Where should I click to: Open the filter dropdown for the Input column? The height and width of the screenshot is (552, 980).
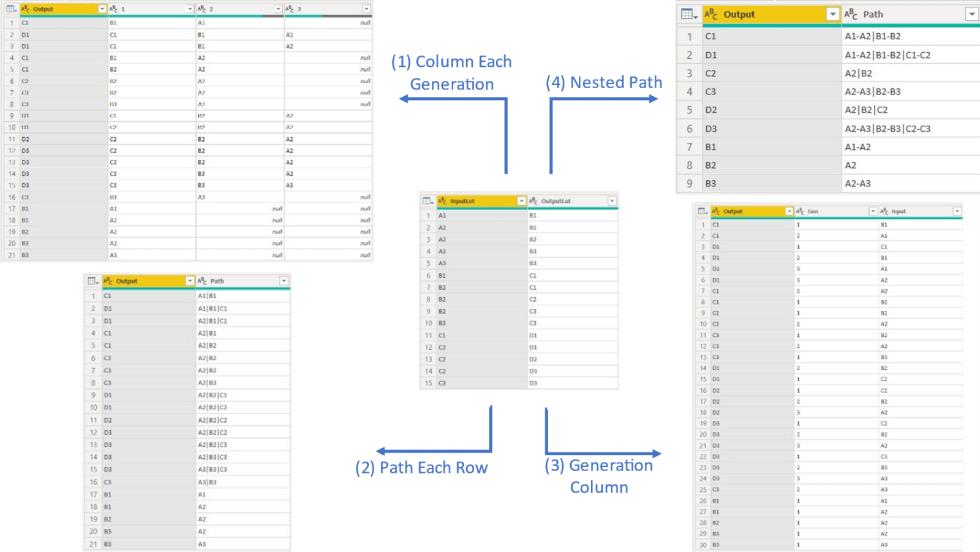point(957,211)
